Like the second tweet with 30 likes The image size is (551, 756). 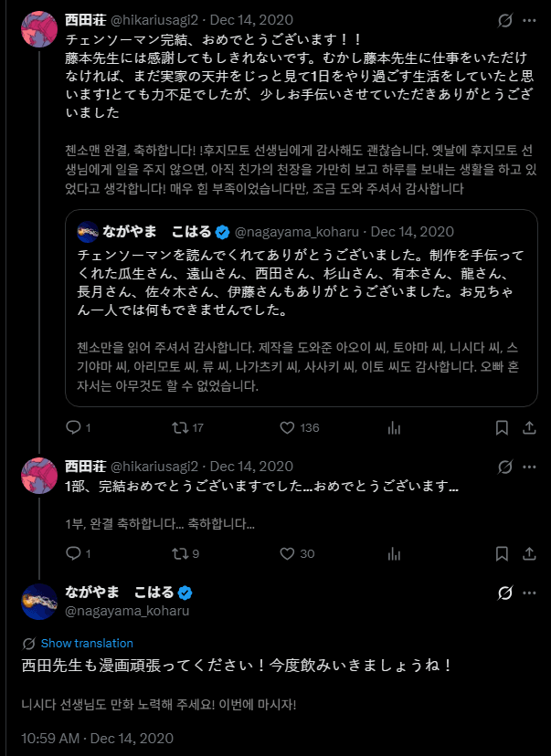pyautogui.click(x=297, y=553)
